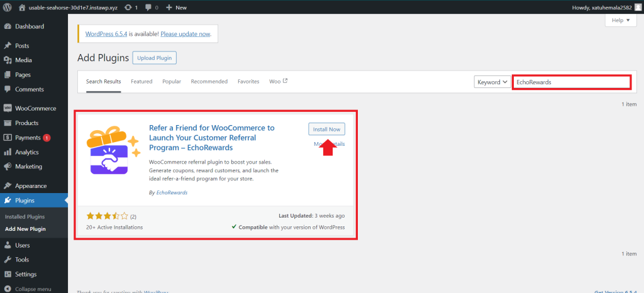The height and width of the screenshot is (293, 644).
Task: Click the WooCommerce icon in the sidebar
Action: click(8, 108)
